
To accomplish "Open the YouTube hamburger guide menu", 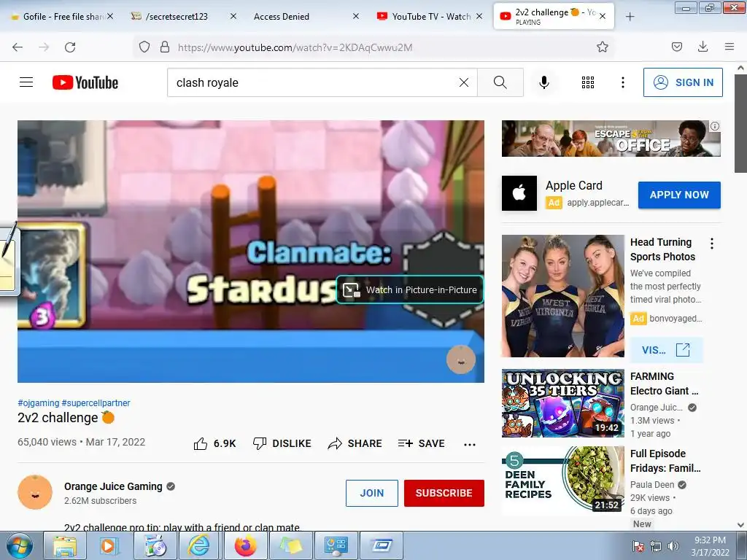I will (26, 82).
